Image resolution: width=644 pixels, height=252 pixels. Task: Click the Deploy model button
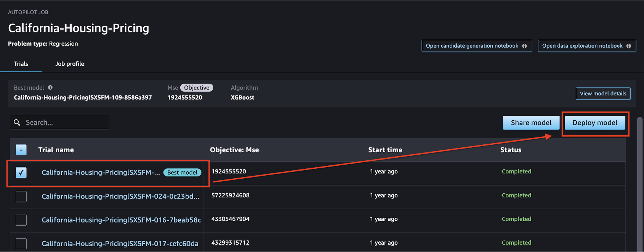(x=595, y=123)
